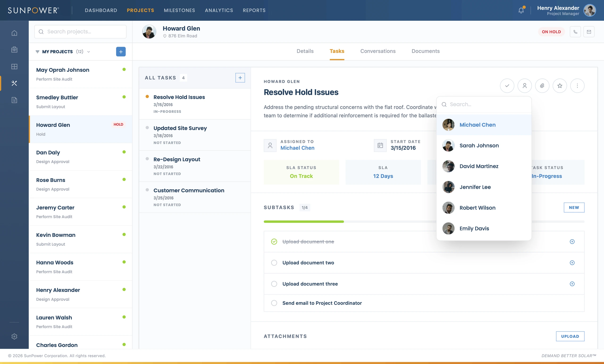Open the Analytics menu item
604x364 pixels.
219,10
